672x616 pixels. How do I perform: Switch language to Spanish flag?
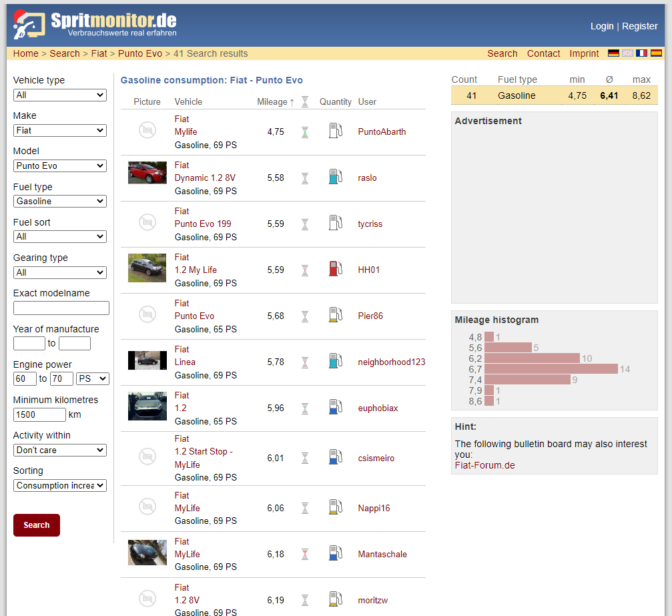tap(656, 53)
